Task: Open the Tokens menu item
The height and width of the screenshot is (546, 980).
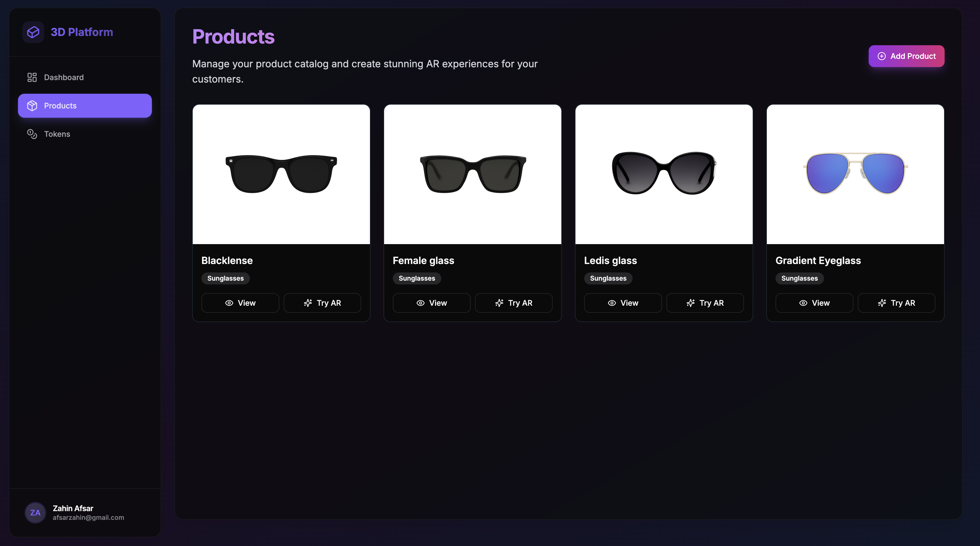Action: [x=57, y=134]
